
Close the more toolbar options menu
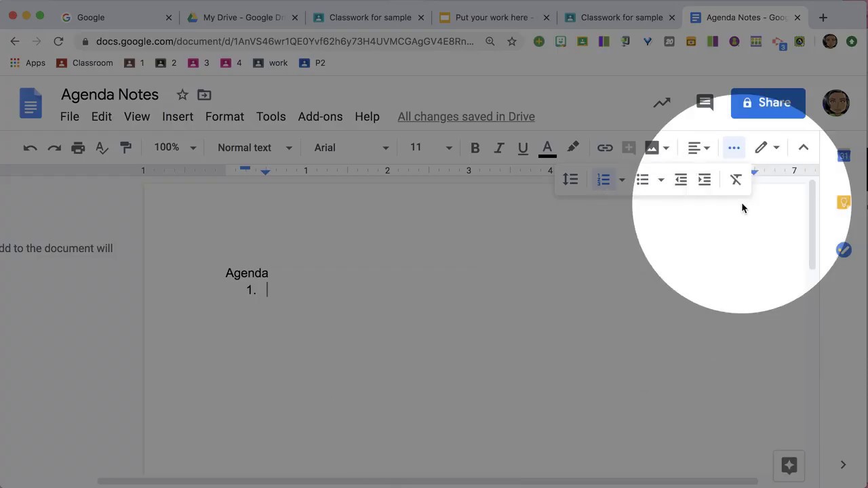coord(734,148)
